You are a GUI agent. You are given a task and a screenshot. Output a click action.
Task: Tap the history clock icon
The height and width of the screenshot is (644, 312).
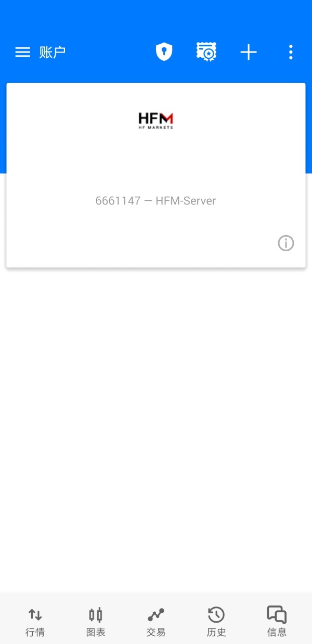216,615
